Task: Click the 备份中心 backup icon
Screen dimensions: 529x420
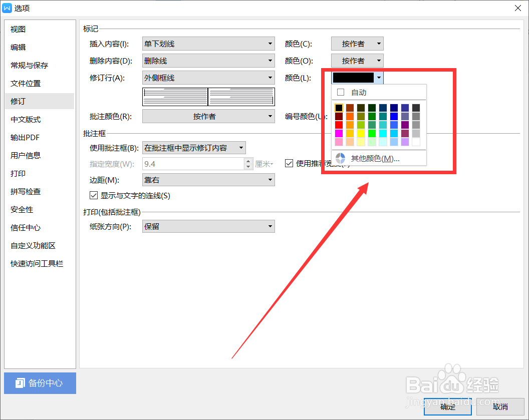Action: tap(20, 383)
